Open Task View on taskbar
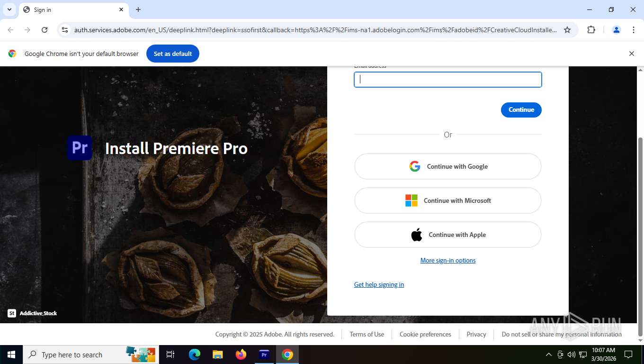Viewport: 644px width, 364px height. coord(170,355)
